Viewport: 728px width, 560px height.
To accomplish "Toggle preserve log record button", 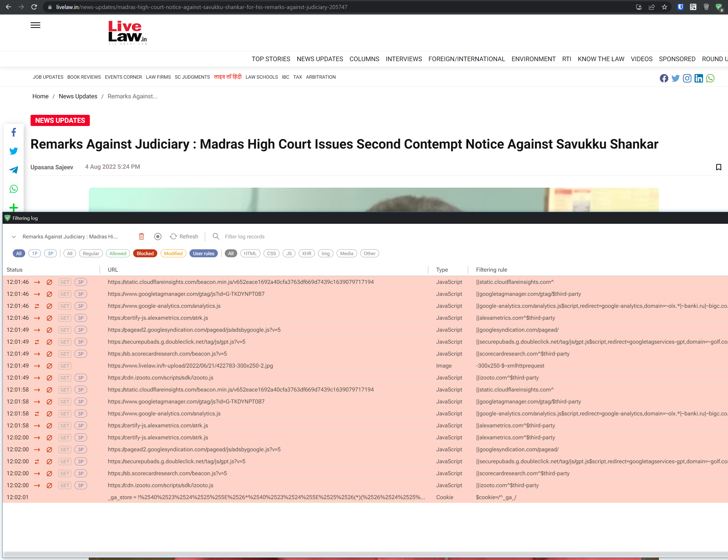I will click(x=158, y=236).
